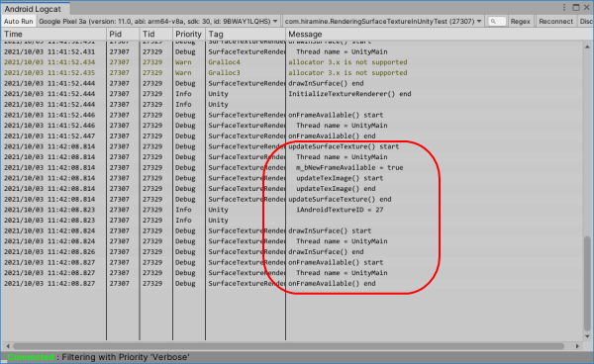
Task: Click the horizontal scrollbar right arrow
Action: 577,346
